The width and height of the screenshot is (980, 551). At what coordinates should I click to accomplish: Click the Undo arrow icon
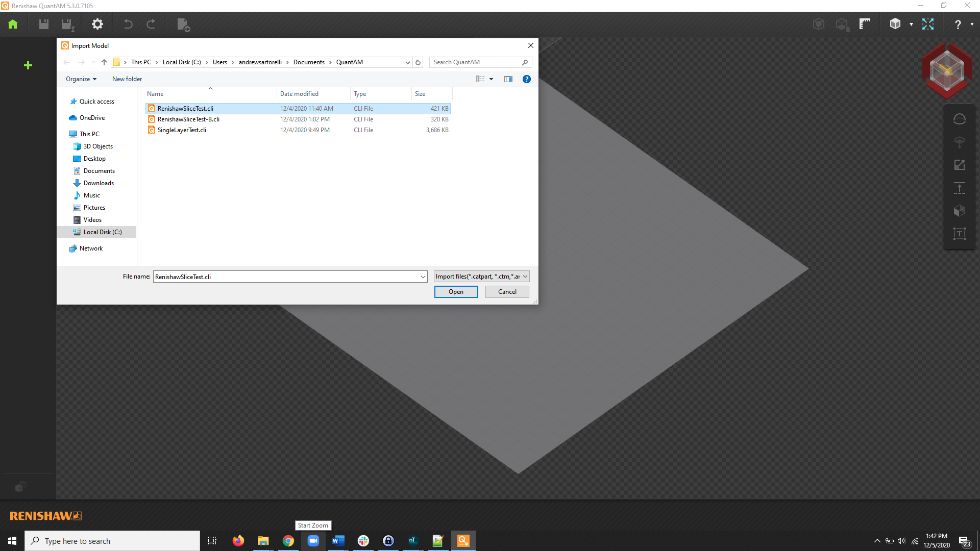pos(128,24)
